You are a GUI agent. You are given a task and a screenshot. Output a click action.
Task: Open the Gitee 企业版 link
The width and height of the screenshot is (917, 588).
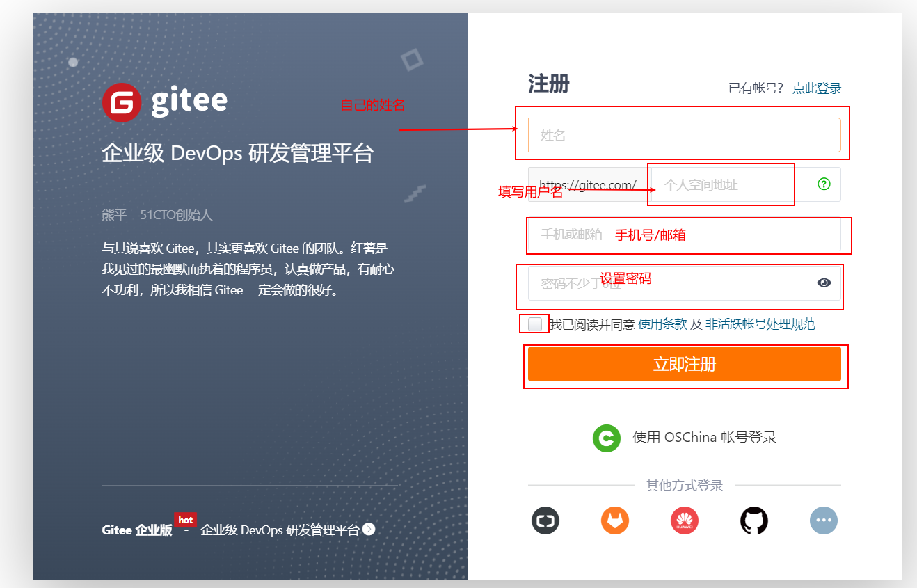click(137, 530)
